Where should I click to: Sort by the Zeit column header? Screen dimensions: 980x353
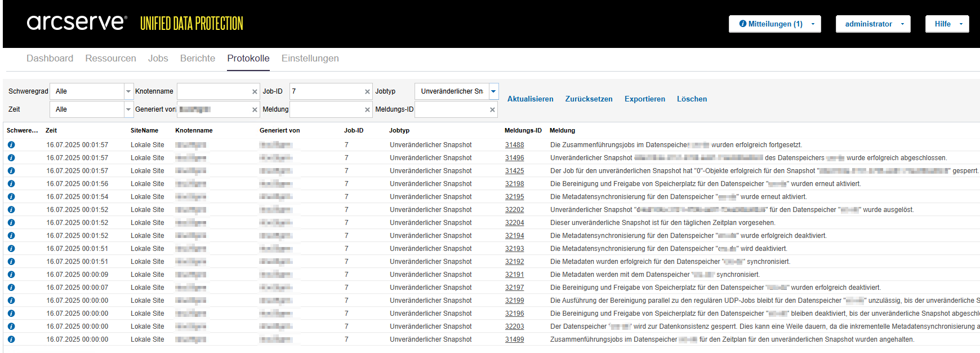51,130
